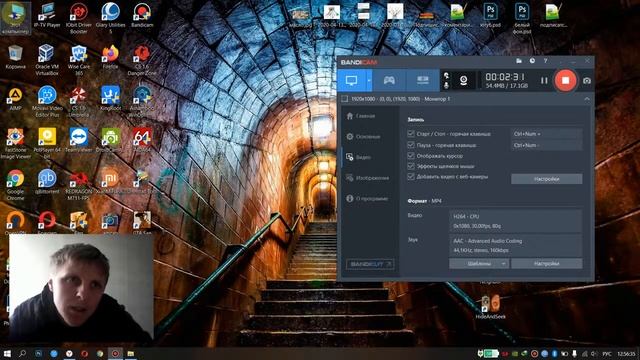640x360 pixels.
Task: Open the Recycle Bin (Корзина) icon
Action: pyautogui.click(x=16, y=57)
